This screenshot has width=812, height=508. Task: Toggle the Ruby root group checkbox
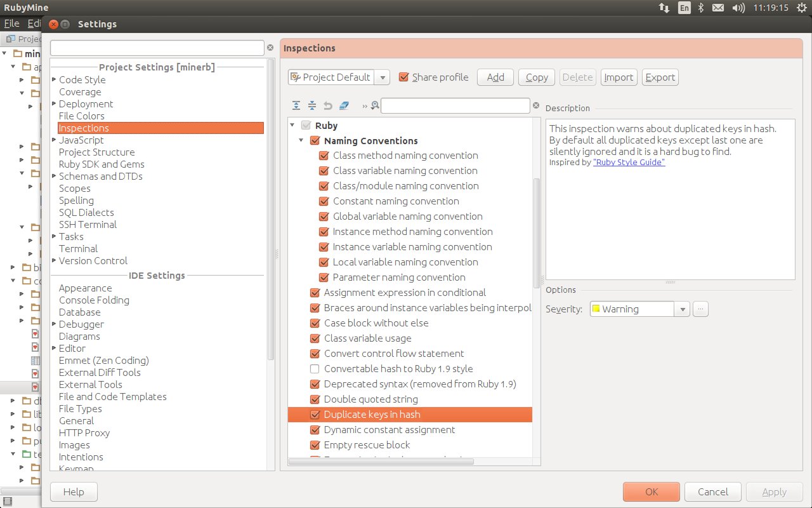(x=306, y=125)
